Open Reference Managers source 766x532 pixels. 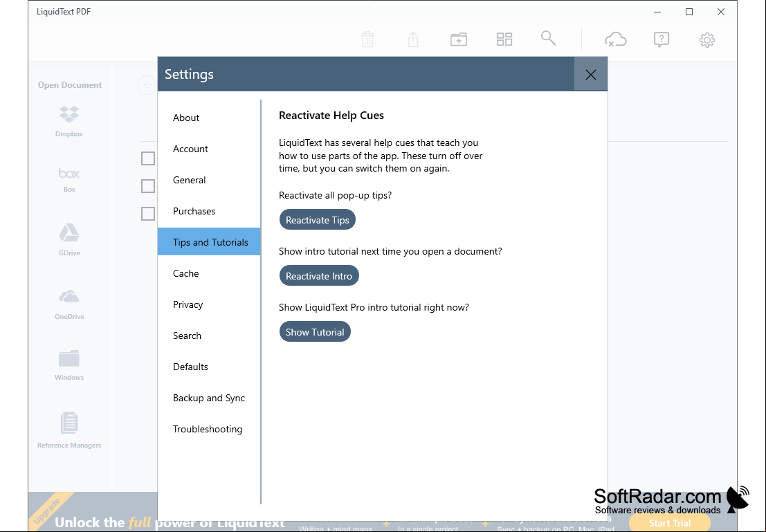(69, 430)
